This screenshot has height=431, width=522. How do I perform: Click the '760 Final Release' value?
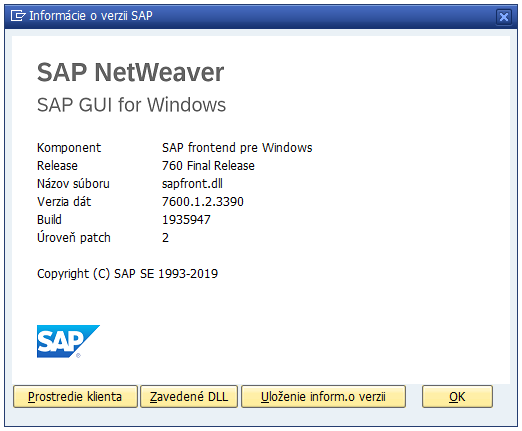point(208,166)
